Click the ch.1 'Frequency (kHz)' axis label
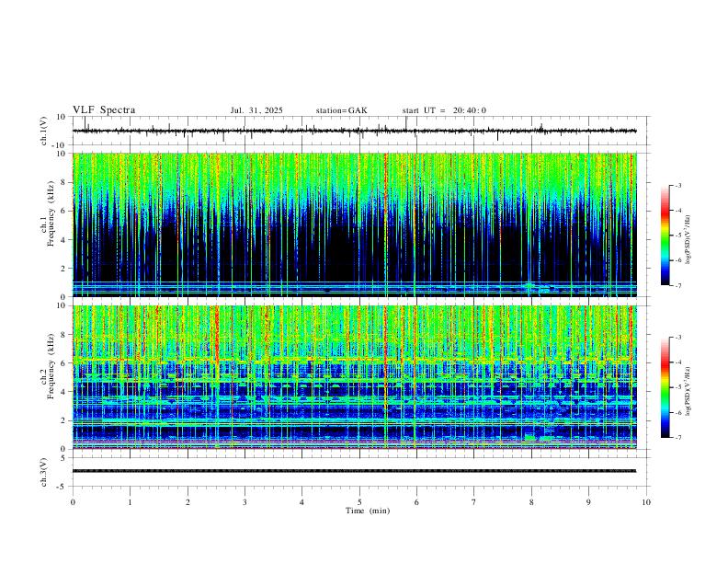 pyautogui.click(x=51, y=213)
